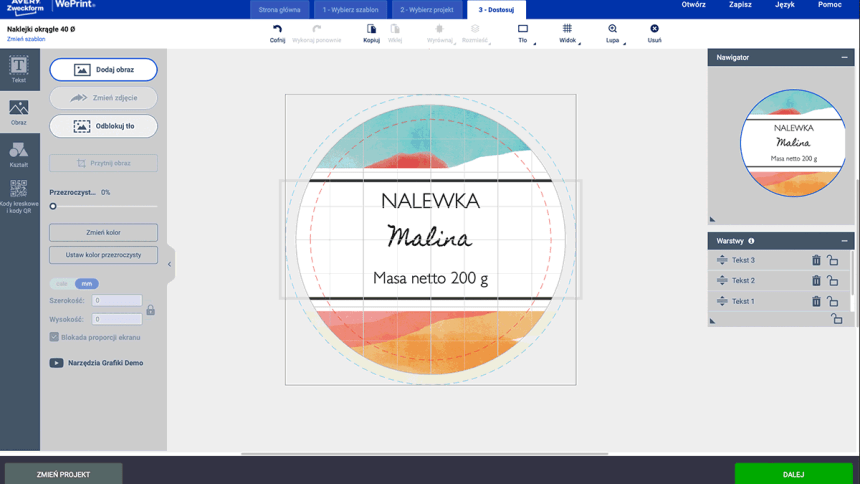Go to 1 - Wybierz szablon tab

coord(350,10)
